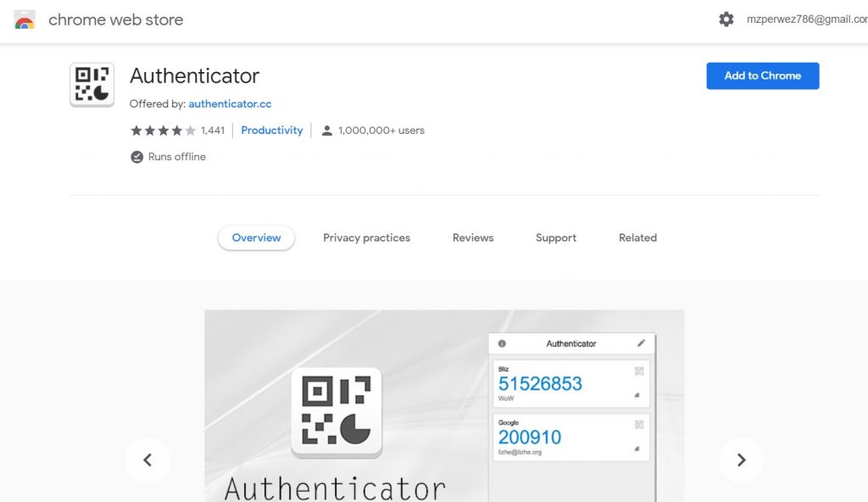Open the Reviews tab
Image resolution: width=868 pixels, height=502 pixels.
[x=473, y=237]
